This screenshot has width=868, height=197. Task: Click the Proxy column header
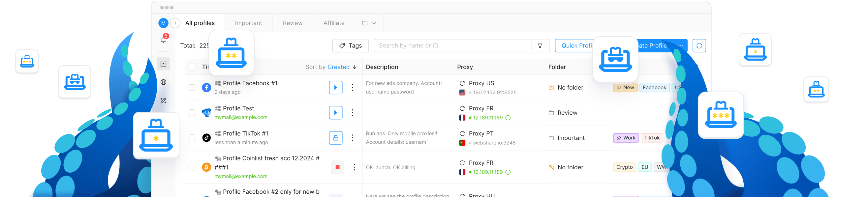[465, 67]
